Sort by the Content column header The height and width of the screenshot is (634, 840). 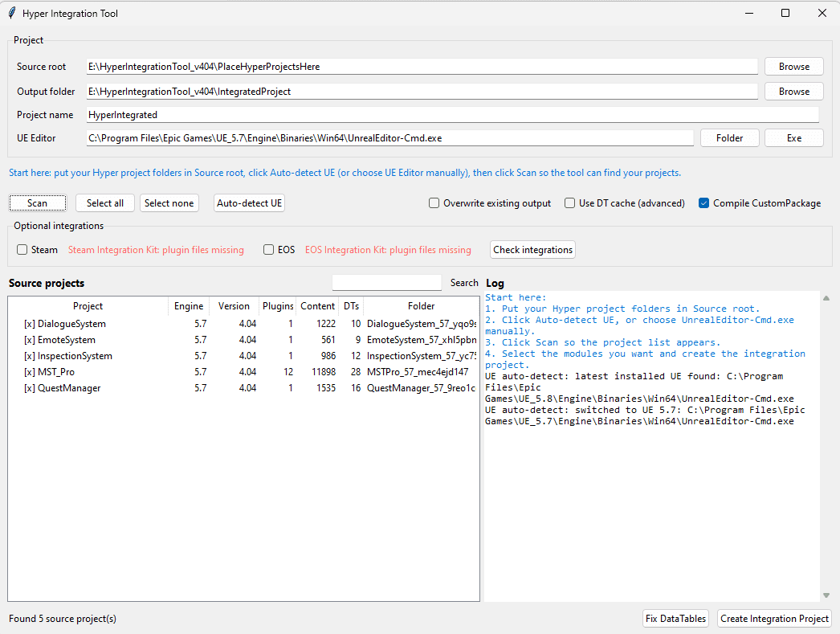click(317, 306)
